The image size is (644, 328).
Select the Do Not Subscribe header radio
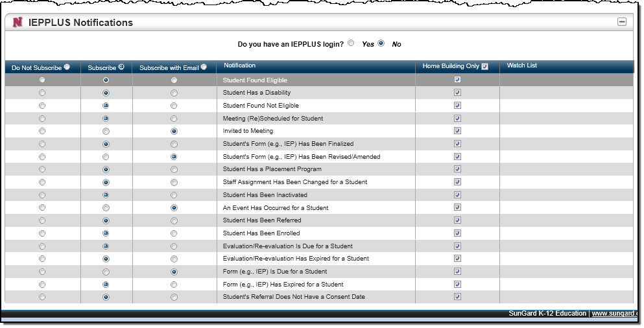(x=67, y=67)
